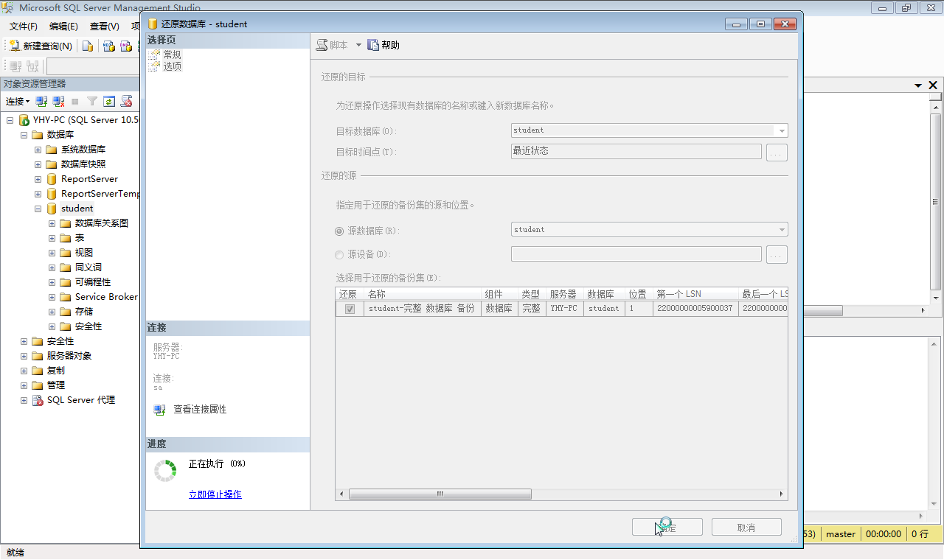This screenshot has height=560, width=944.
Task: Click the 查看连接属性 link text
Action: click(200, 410)
